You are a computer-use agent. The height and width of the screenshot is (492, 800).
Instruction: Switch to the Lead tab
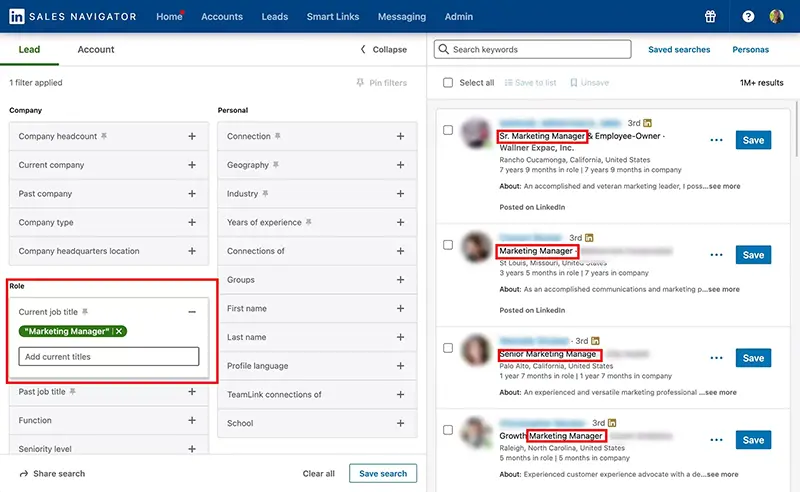tap(29, 50)
